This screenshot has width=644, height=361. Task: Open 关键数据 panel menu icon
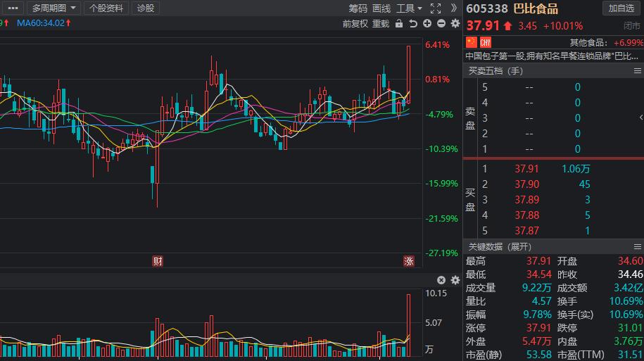click(x=637, y=247)
